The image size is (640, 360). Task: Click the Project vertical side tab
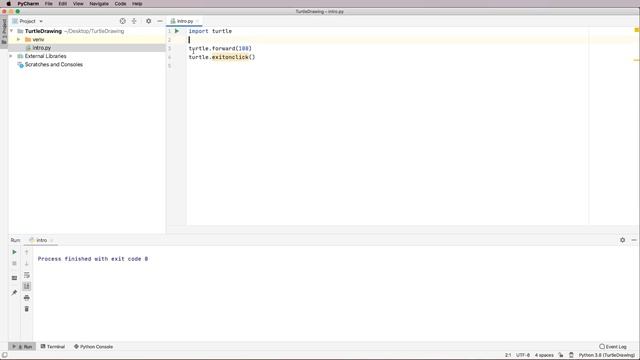coord(4,31)
